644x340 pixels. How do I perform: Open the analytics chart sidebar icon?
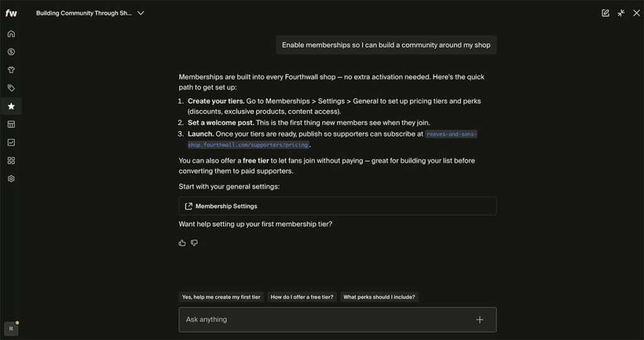[x=11, y=143]
